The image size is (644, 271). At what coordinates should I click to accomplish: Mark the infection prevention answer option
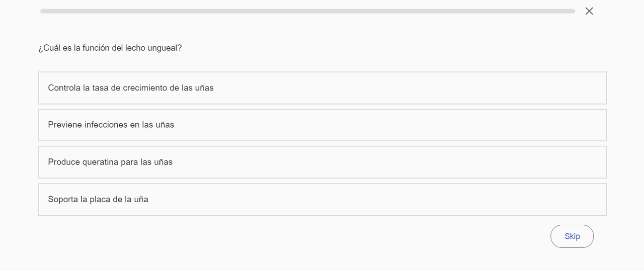point(322,125)
